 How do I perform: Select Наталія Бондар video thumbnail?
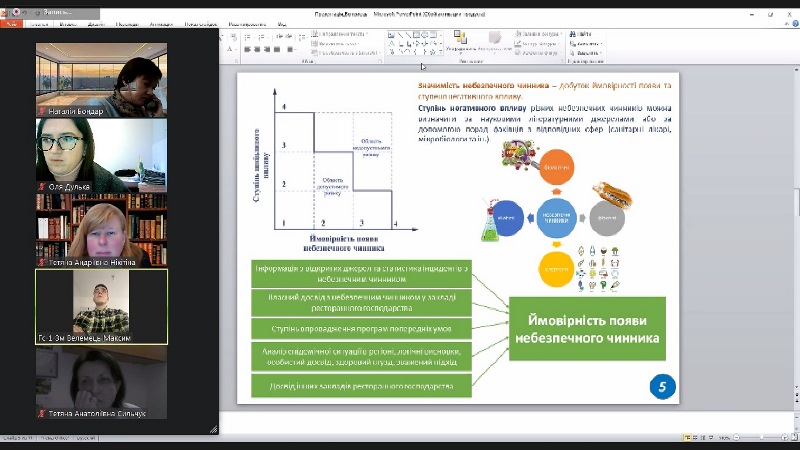tap(102, 80)
